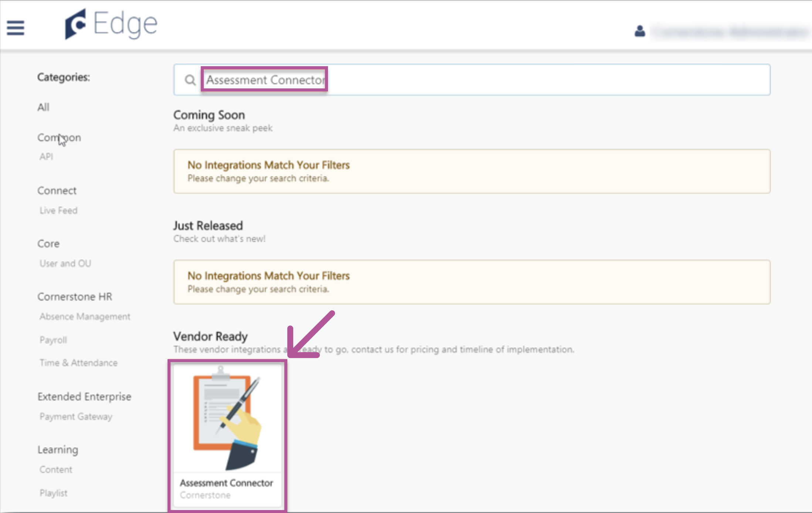
Task: Filter by Payroll subcategory
Action: pyautogui.click(x=53, y=340)
